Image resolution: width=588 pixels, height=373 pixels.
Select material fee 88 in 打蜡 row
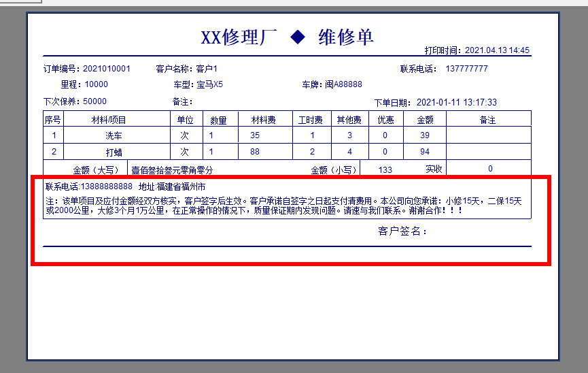tap(255, 152)
